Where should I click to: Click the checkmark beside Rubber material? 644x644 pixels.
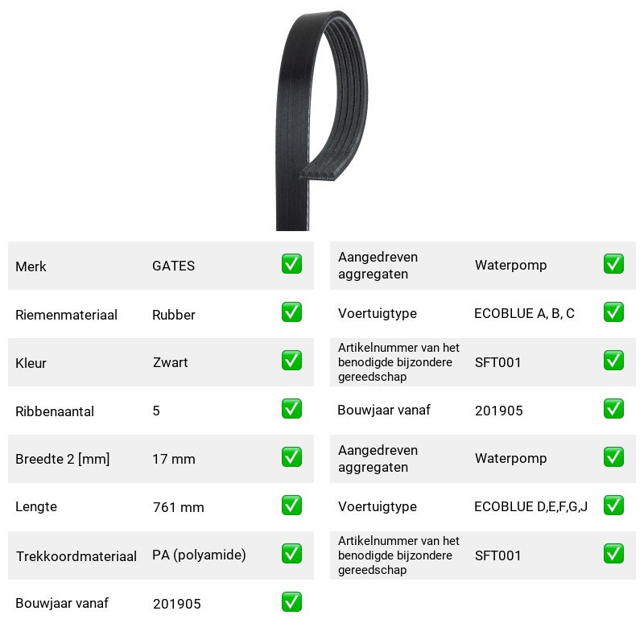291,312
